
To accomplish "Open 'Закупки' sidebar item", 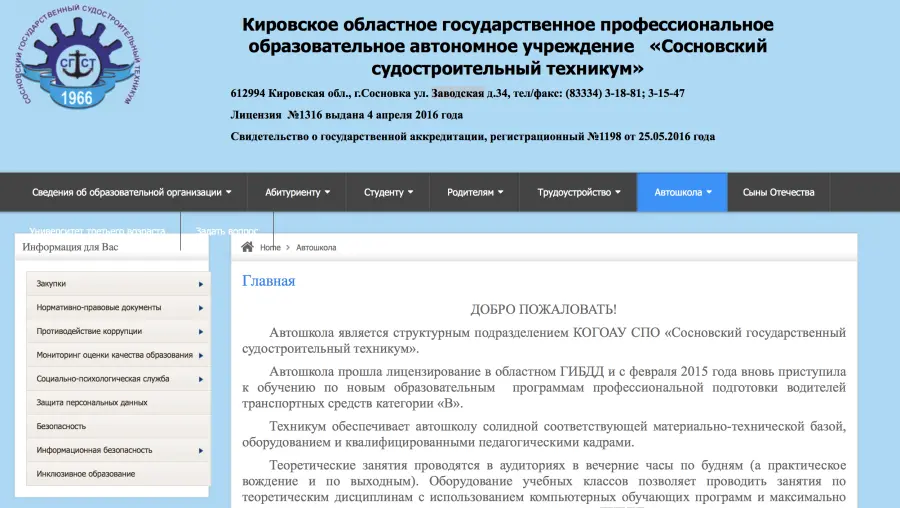I will click(x=118, y=284).
